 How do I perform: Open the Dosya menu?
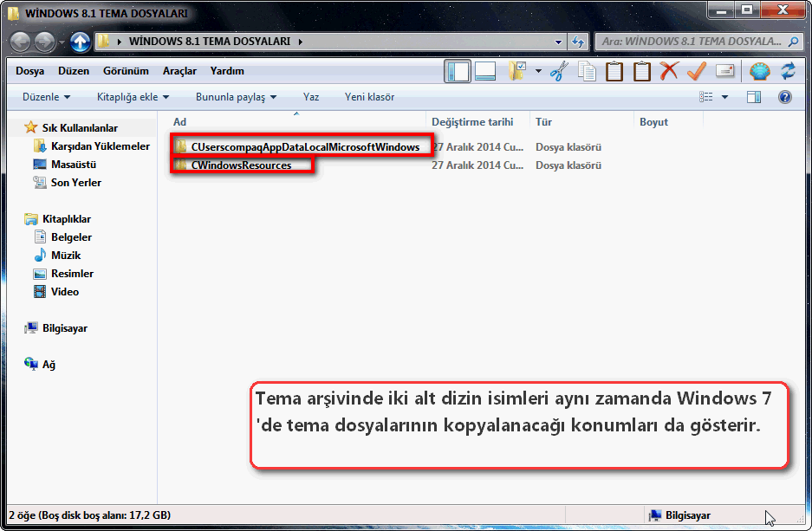point(29,71)
